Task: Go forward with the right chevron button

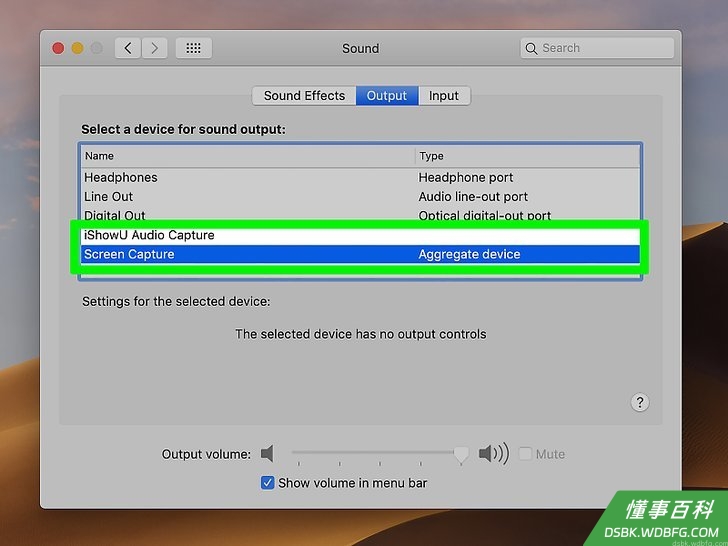Action: (155, 48)
